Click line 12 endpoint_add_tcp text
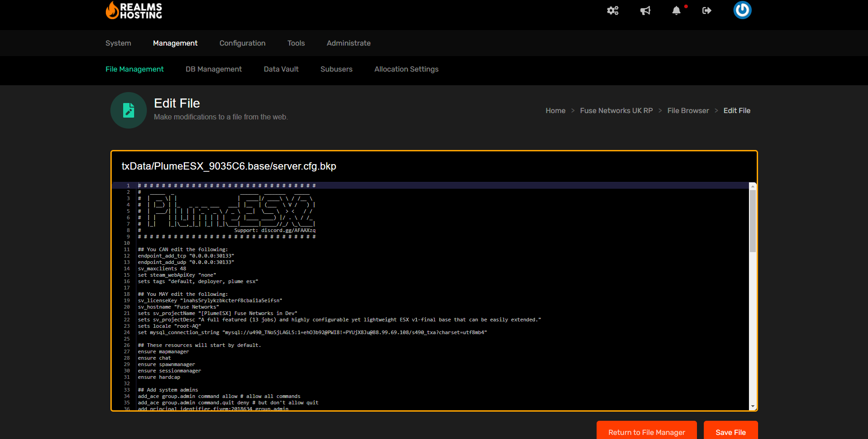The image size is (868, 439). point(186,256)
